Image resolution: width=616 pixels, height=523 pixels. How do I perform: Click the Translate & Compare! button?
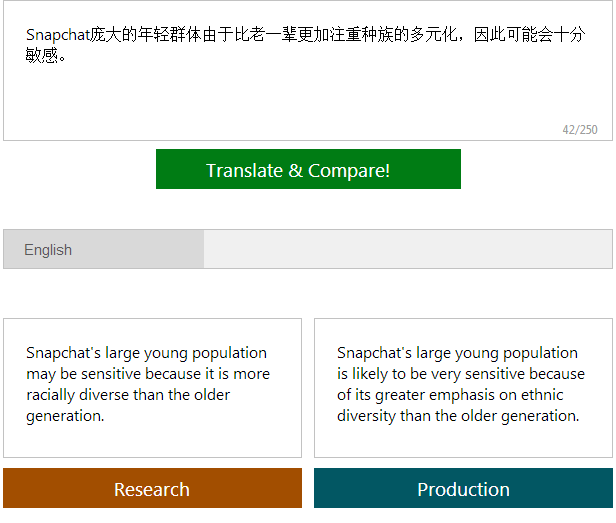pyautogui.click(x=308, y=169)
